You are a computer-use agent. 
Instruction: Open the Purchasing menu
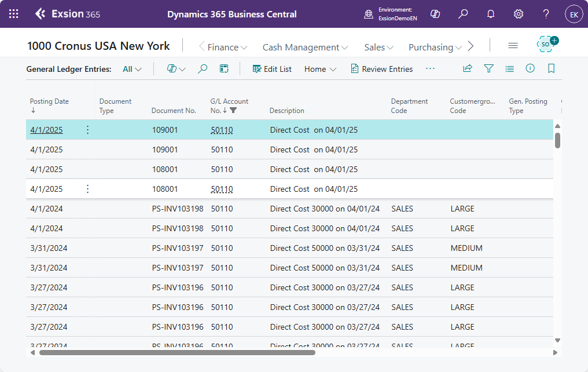coord(435,48)
